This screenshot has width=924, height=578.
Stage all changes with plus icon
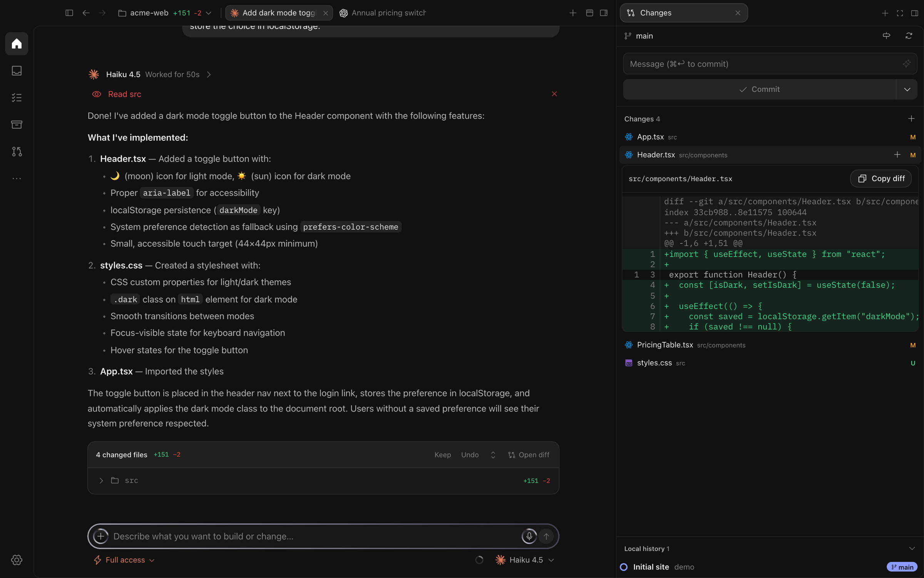911,119
